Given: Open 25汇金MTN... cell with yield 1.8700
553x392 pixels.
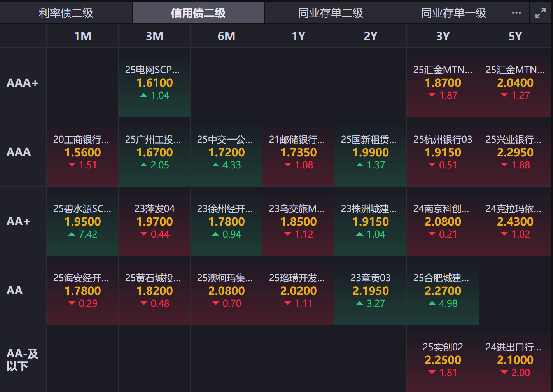Looking at the screenshot, I should (x=443, y=83).
